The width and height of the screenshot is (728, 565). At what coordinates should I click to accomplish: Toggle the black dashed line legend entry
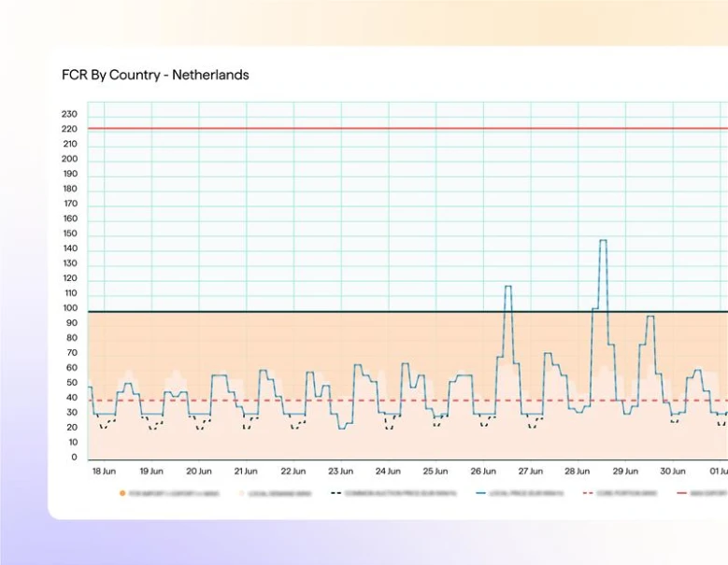click(393, 493)
